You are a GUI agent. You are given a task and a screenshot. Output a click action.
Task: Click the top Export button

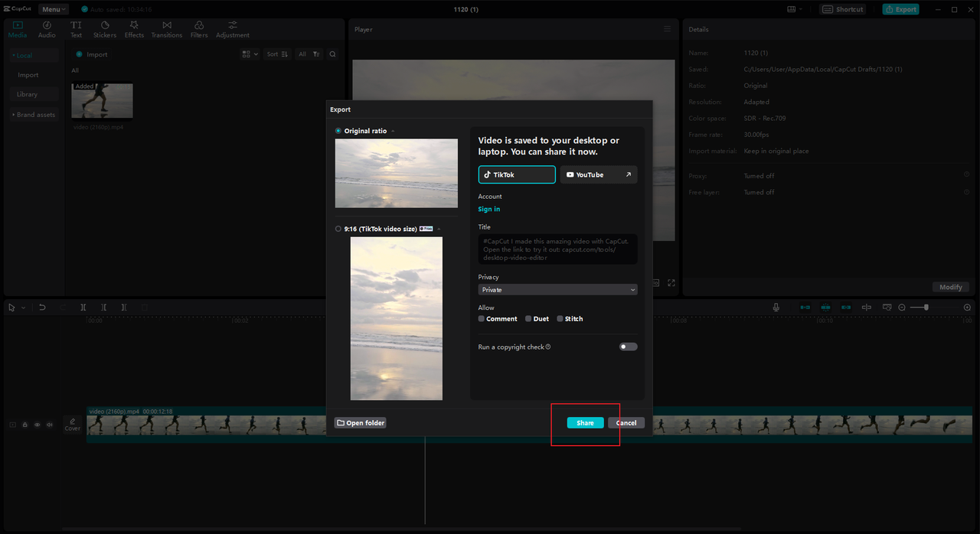[x=901, y=9]
